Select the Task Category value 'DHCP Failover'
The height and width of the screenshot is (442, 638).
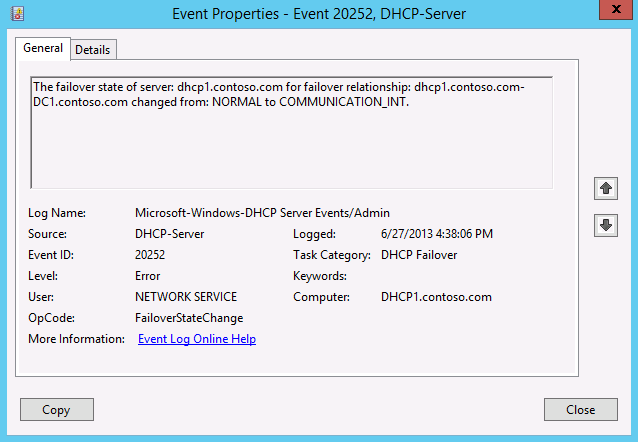[x=419, y=255]
